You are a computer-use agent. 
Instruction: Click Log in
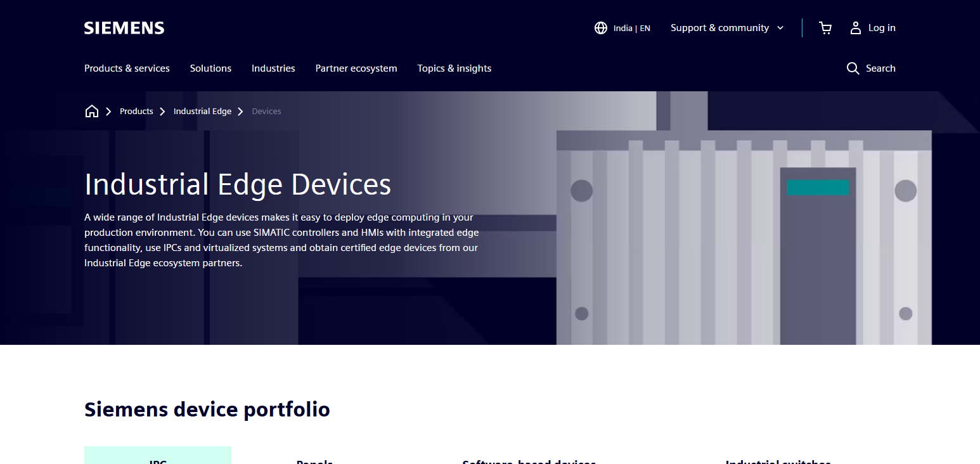click(x=882, y=28)
